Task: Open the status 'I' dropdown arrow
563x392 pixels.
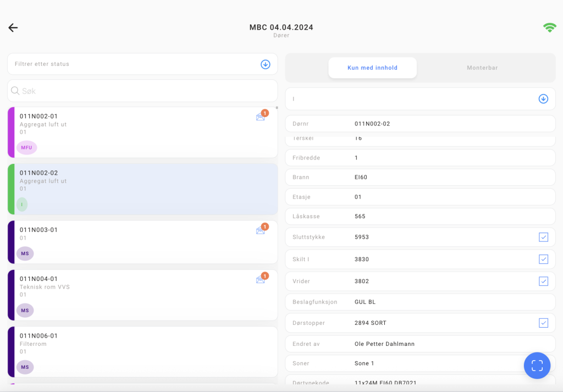Action: 543,99
